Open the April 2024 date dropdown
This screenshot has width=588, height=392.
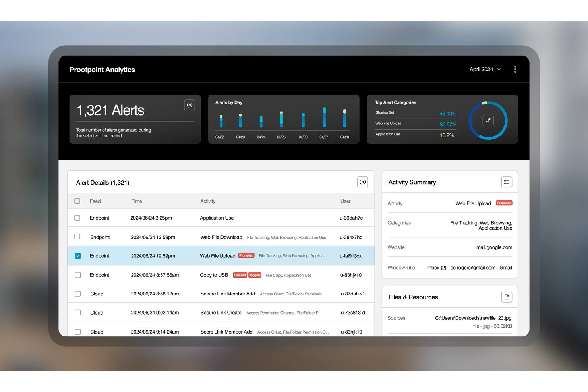[485, 69]
